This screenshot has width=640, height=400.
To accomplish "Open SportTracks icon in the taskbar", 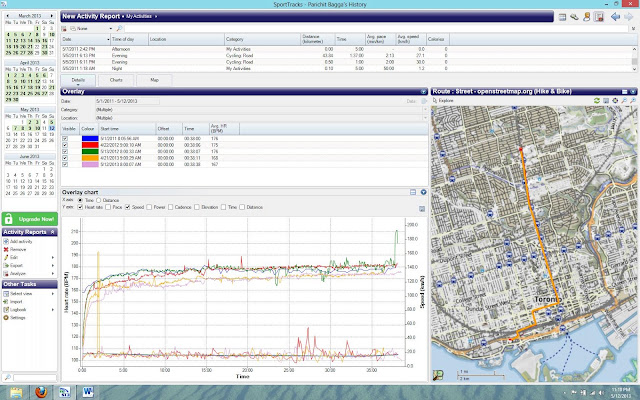I will (64, 392).
